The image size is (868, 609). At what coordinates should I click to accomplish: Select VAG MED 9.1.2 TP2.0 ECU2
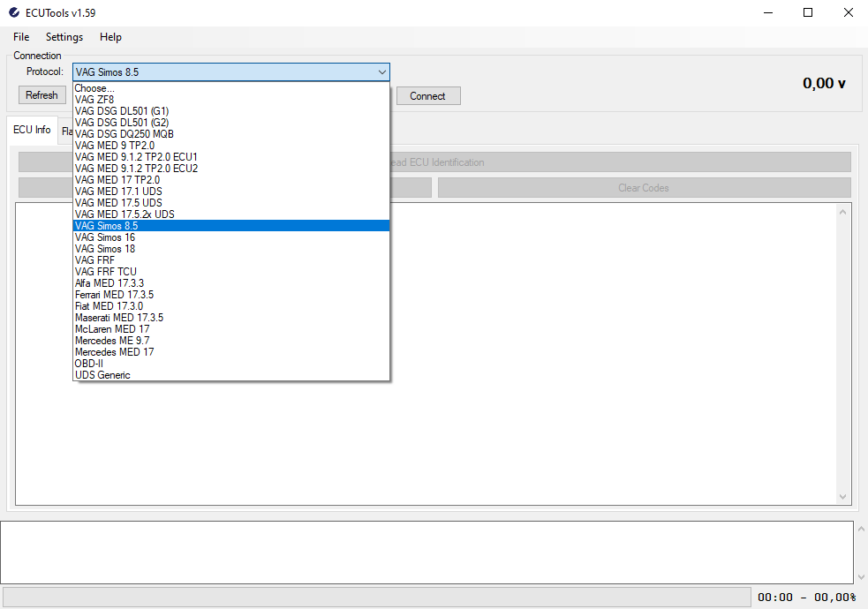(x=231, y=169)
